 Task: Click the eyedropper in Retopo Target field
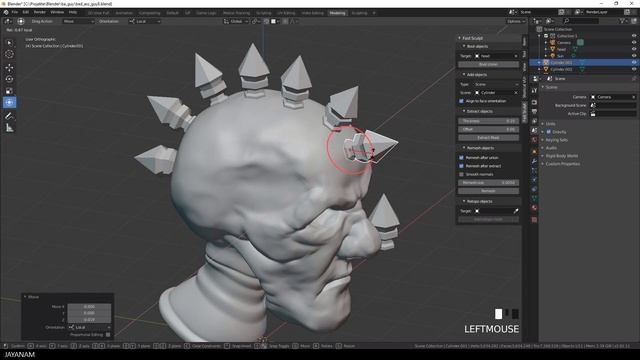516,211
